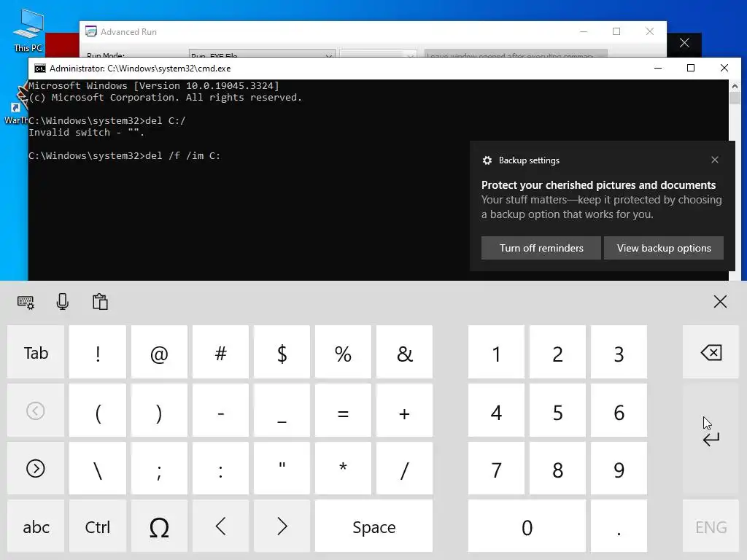Tap the left arrow cursor key
Viewport: 747px width, 560px height.
[x=220, y=526]
